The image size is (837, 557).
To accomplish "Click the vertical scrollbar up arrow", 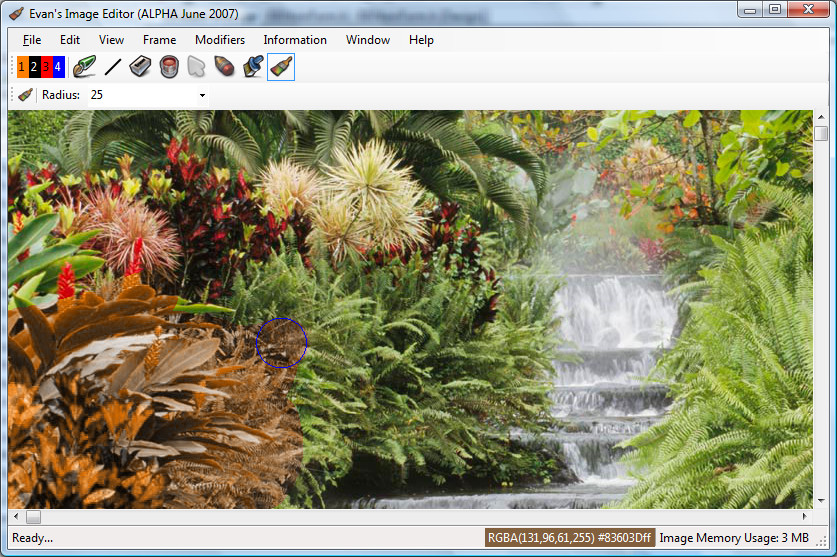I will coord(821,116).
